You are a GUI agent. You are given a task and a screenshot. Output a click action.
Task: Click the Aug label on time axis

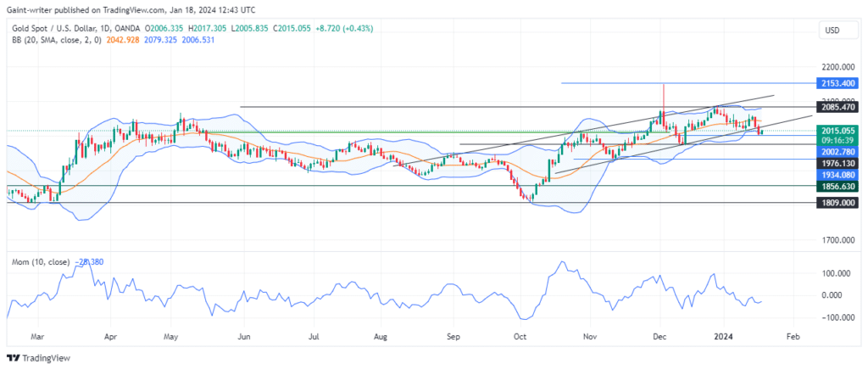click(379, 336)
